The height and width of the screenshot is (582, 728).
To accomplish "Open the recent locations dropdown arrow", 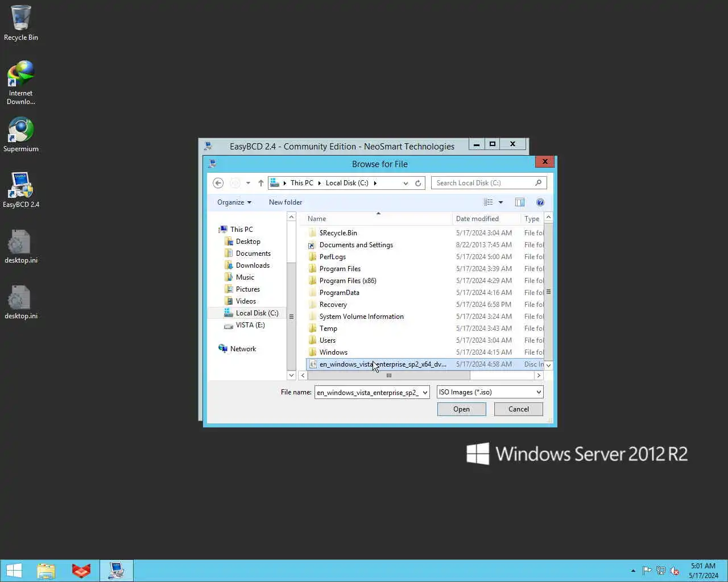I will [248, 183].
